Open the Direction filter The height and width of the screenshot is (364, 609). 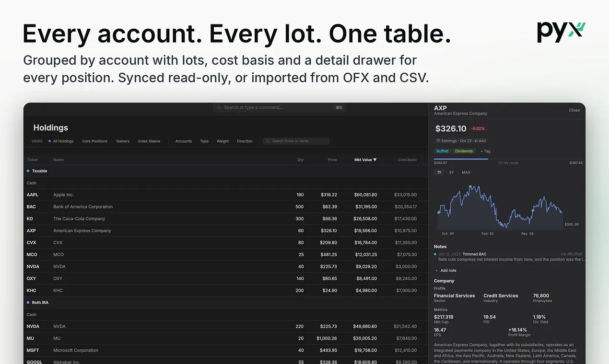point(245,141)
